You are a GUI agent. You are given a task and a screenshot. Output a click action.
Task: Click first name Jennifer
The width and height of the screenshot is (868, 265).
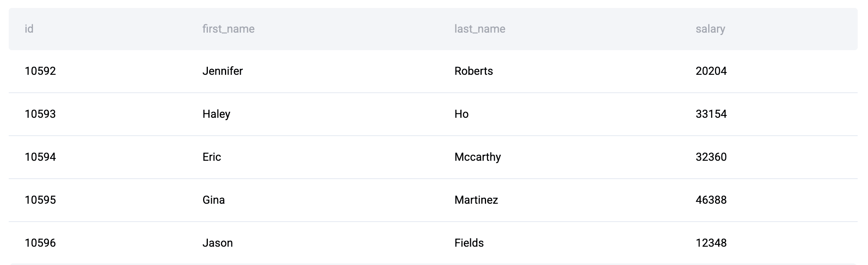[223, 71]
